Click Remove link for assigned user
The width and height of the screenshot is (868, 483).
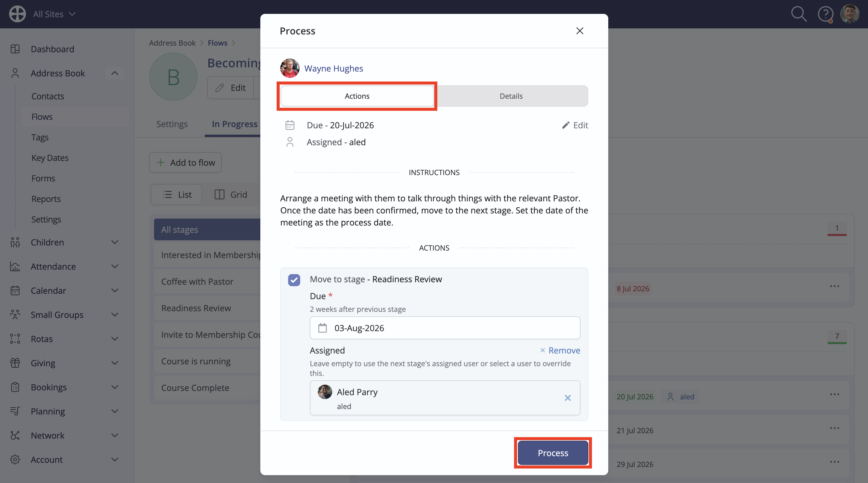pyautogui.click(x=560, y=350)
